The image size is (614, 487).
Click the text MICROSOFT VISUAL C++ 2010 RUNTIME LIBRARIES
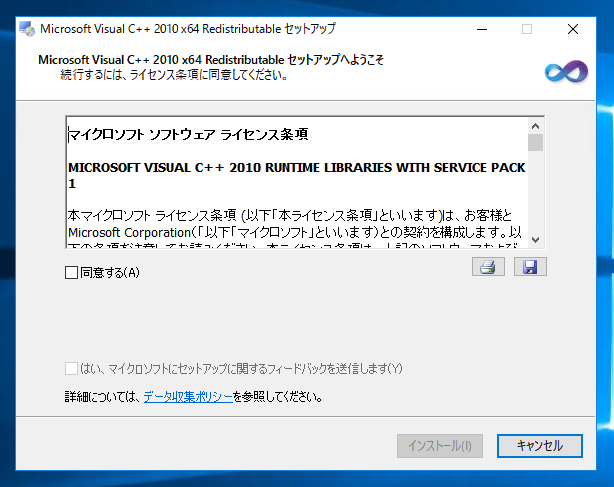tap(230, 168)
